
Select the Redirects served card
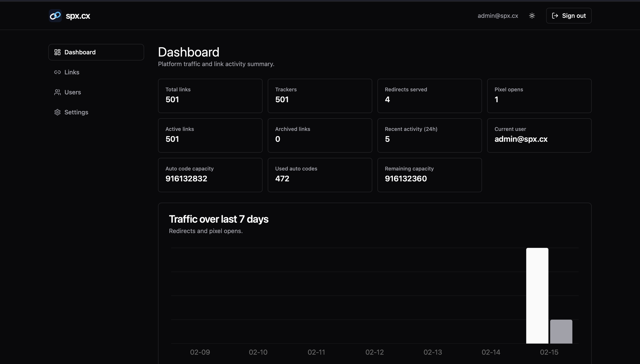(429, 96)
